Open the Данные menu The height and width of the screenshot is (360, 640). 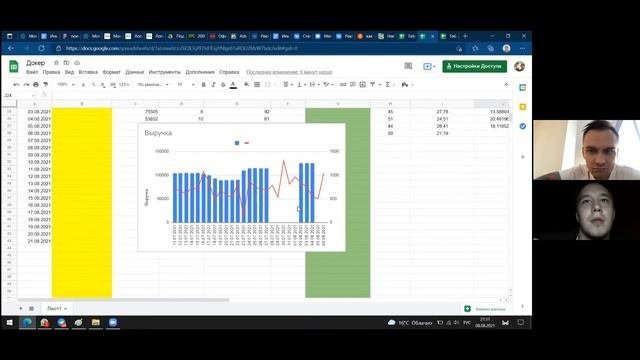coord(135,72)
